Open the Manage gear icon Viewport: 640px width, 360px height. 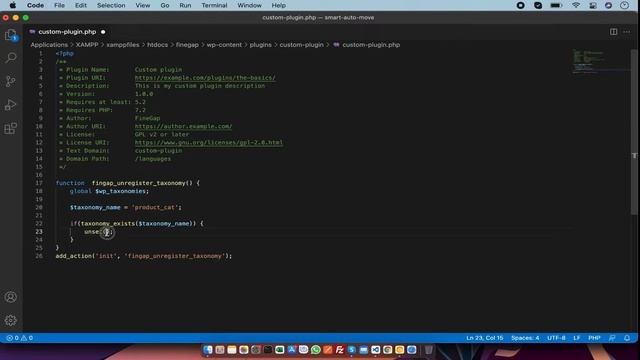click(x=11, y=320)
